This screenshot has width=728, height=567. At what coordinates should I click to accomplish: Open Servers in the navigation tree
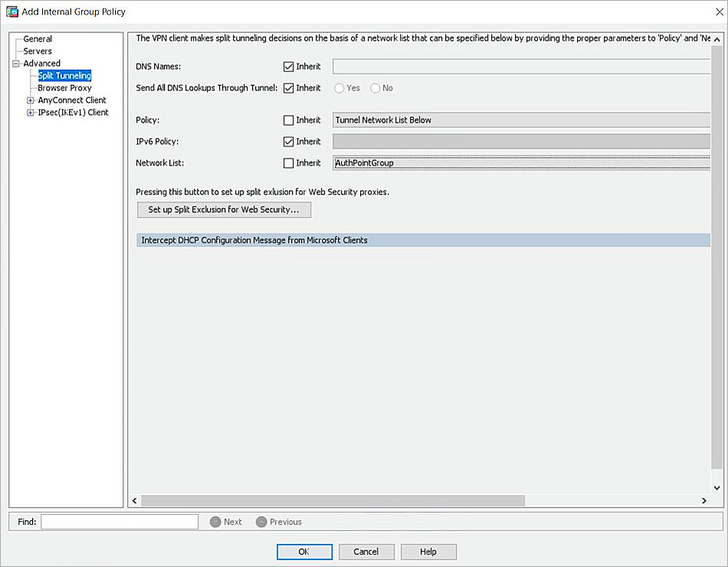pyautogui.click(x=38, y=51)
